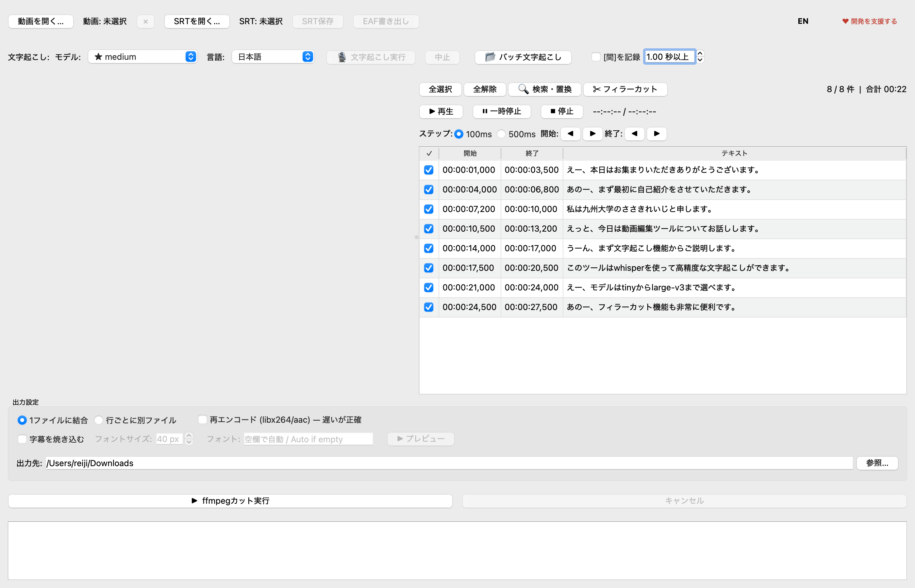Nudge 開始 time earlier with left arrow
Screen dimensions: 915x588
[571, 134]
